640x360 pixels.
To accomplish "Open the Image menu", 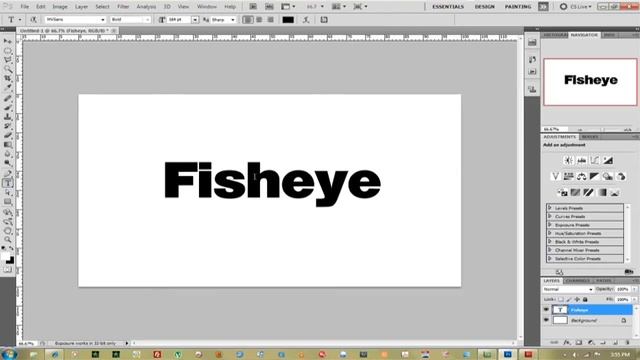I will click(x=60, y=7).
